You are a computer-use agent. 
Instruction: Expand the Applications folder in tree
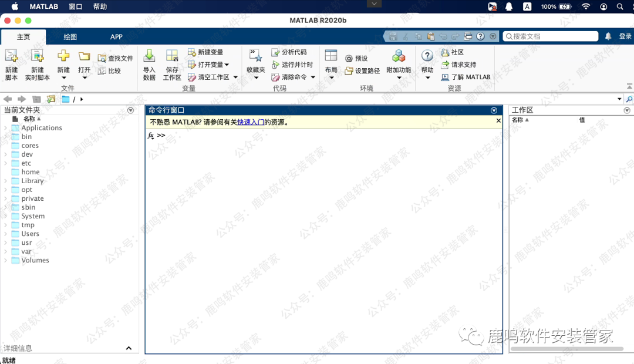tap(5, 128)
